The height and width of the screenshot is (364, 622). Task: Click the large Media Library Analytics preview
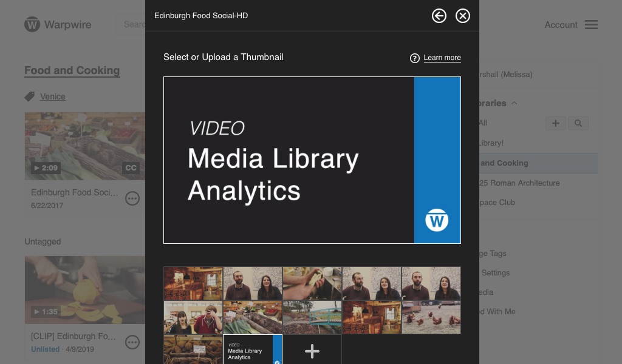tap(312, 160)
